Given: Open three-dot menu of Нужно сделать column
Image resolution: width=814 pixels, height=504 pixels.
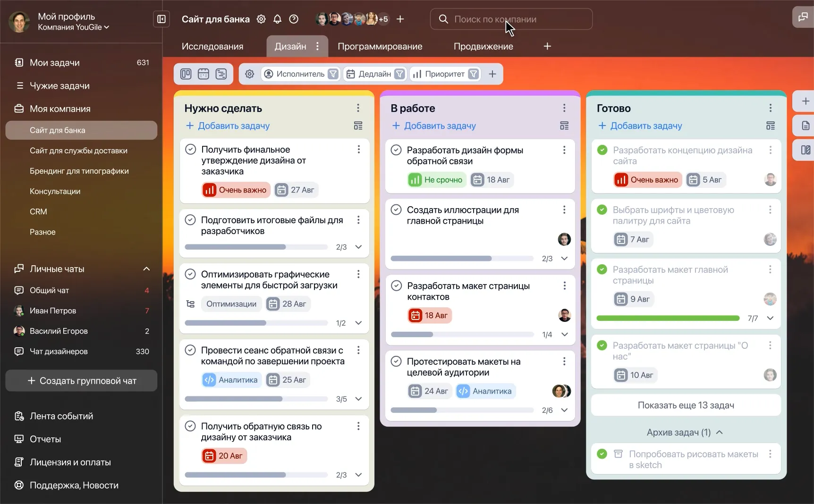Looking at the screenshot, I should (358, 108).
